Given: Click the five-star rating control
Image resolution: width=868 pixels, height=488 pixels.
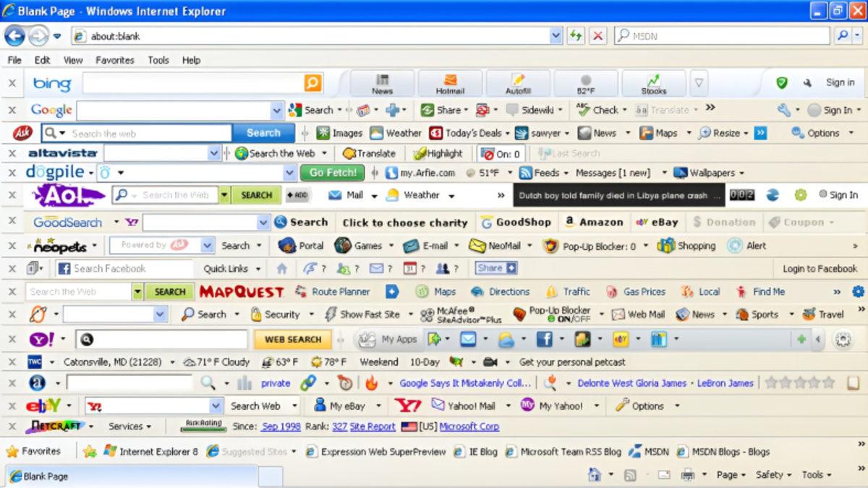Looking at the screenshot, I should (x=799, y=383).
